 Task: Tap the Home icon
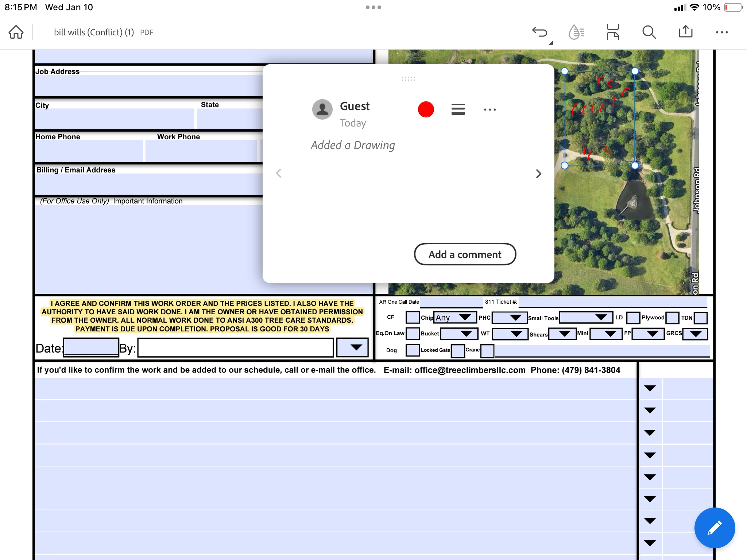pos(16,32)
